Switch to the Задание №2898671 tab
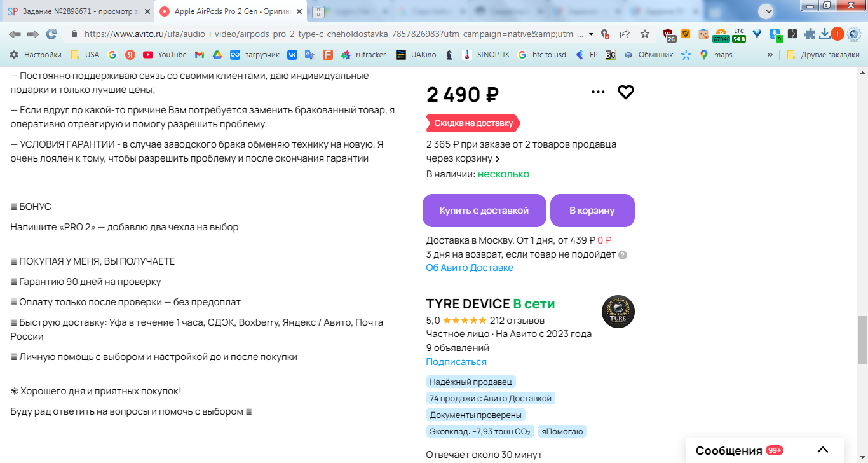 (75, 11)
